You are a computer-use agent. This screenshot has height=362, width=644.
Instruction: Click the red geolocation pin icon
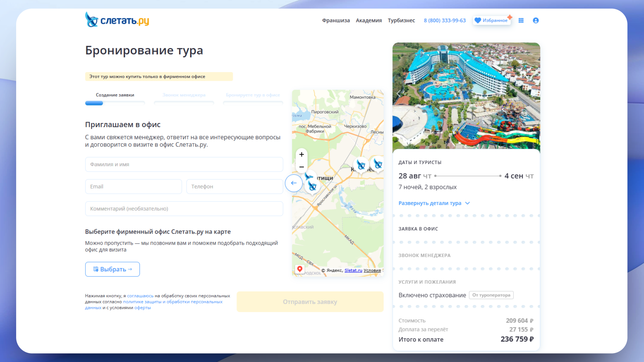click(x=300, y=269)
